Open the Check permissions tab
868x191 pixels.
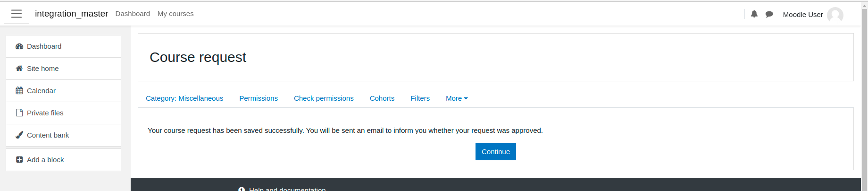click(x=324, y=98)
